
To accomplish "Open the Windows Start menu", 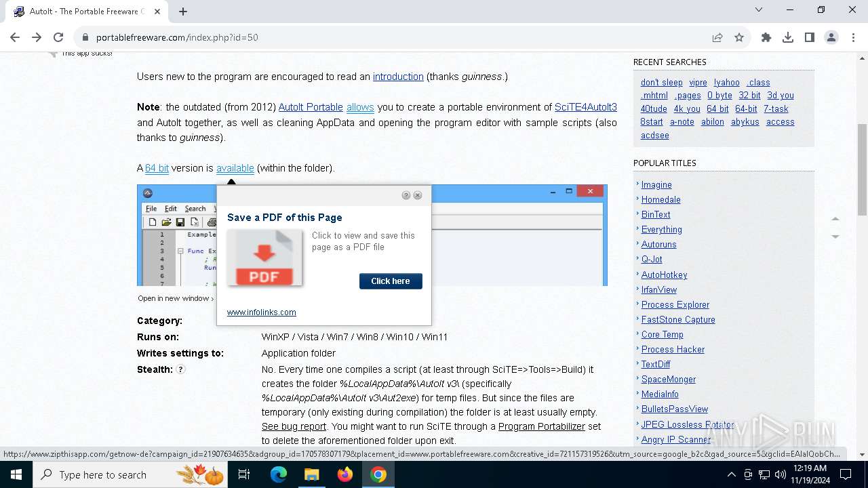I will (16, 474).
